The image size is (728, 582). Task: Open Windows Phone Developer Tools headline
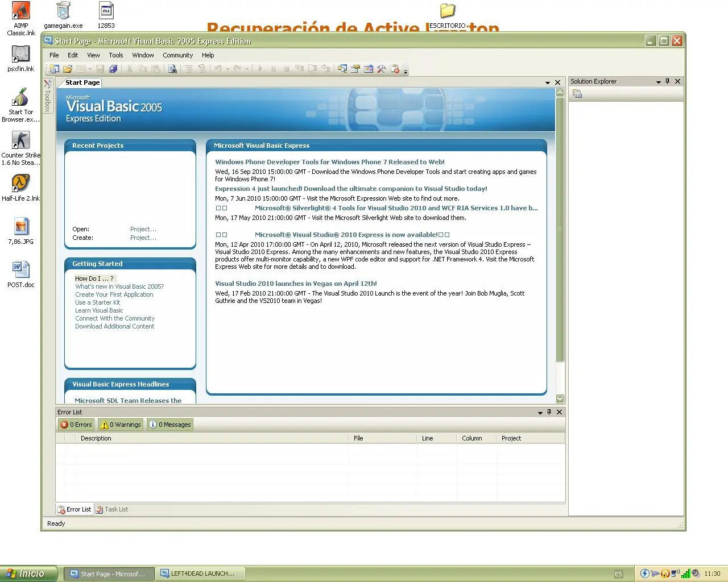click(330, 162)
